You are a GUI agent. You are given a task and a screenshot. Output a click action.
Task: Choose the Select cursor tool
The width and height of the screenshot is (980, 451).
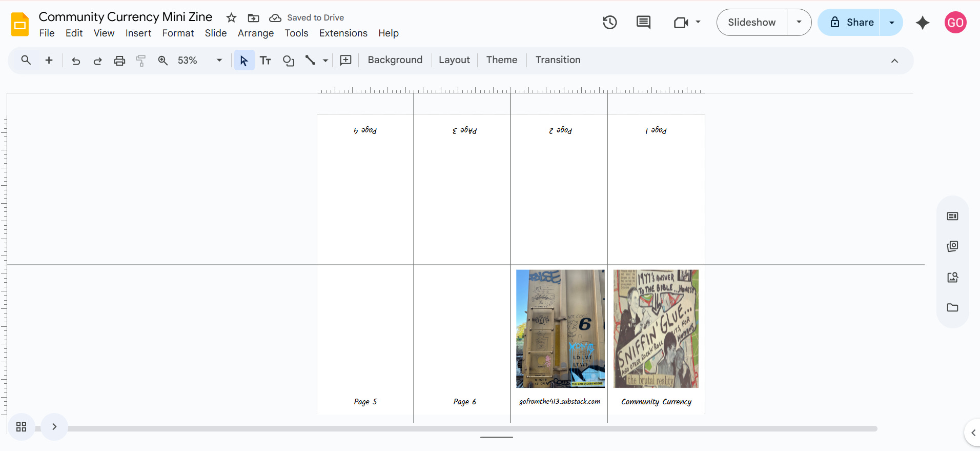tap(244, 61)
